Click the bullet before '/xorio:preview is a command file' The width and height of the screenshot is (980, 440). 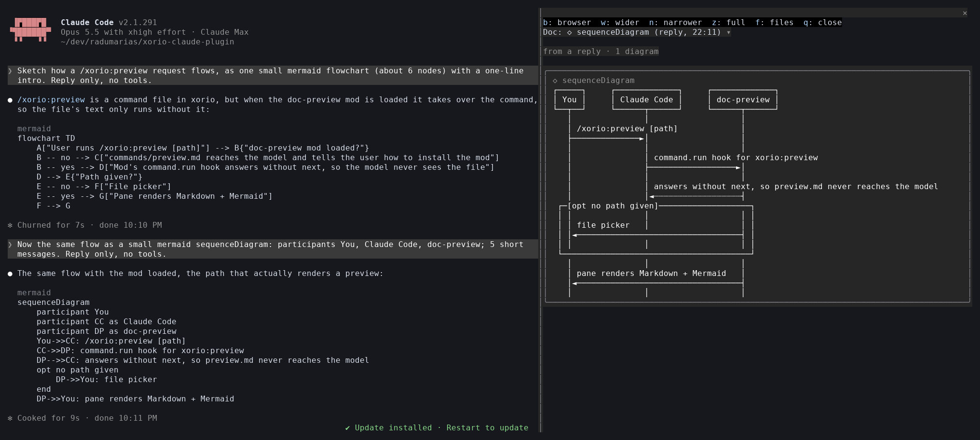pyautogui.click(x=10, y=100)
